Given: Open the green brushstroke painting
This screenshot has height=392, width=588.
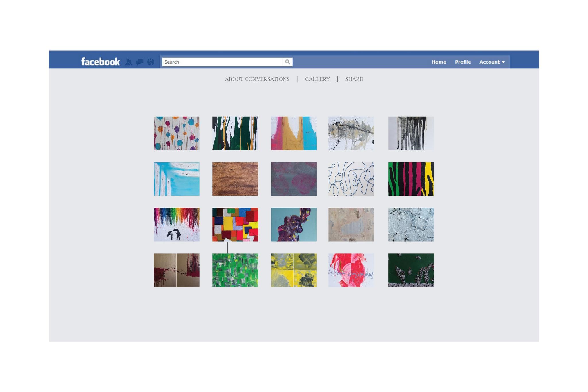Looking at the screenshot, I should click(235, 270).
